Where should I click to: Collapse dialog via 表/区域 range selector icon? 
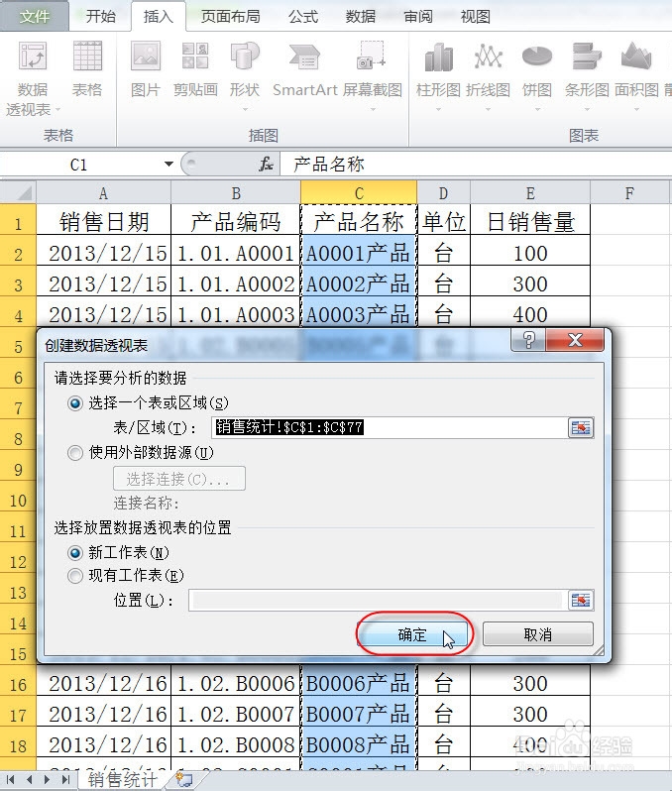click(581, 428)
